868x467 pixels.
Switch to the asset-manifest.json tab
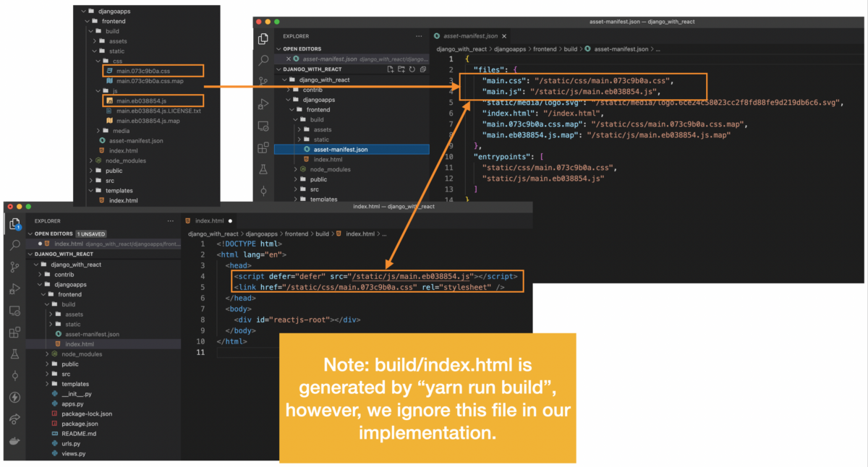[470, 35]
